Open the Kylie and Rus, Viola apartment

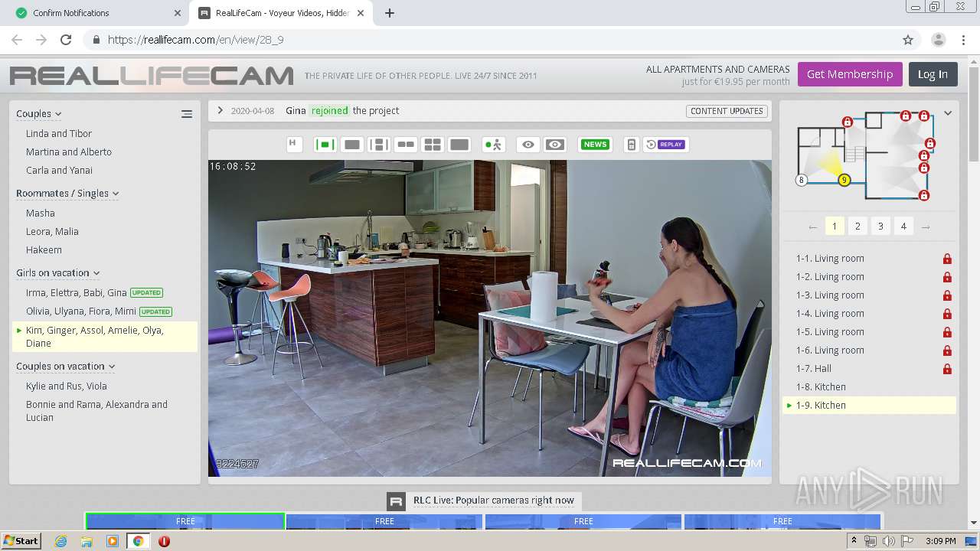click(x=67, y=386)
